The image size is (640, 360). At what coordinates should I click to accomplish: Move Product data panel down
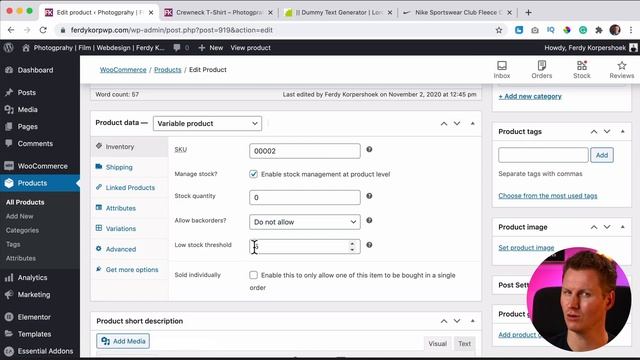(x=457, y=123)
